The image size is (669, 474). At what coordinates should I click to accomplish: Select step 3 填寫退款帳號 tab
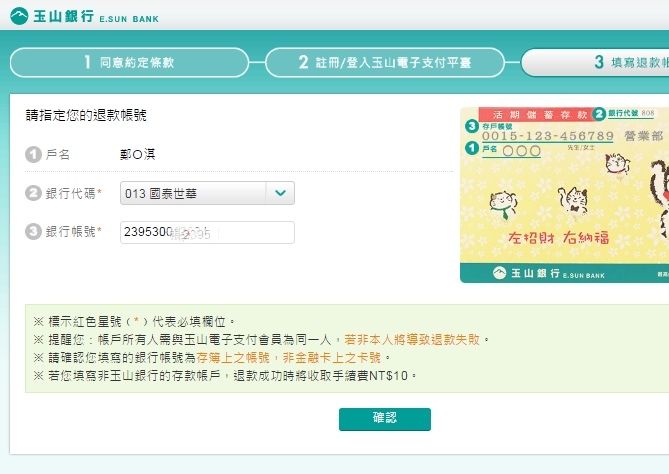595,62
